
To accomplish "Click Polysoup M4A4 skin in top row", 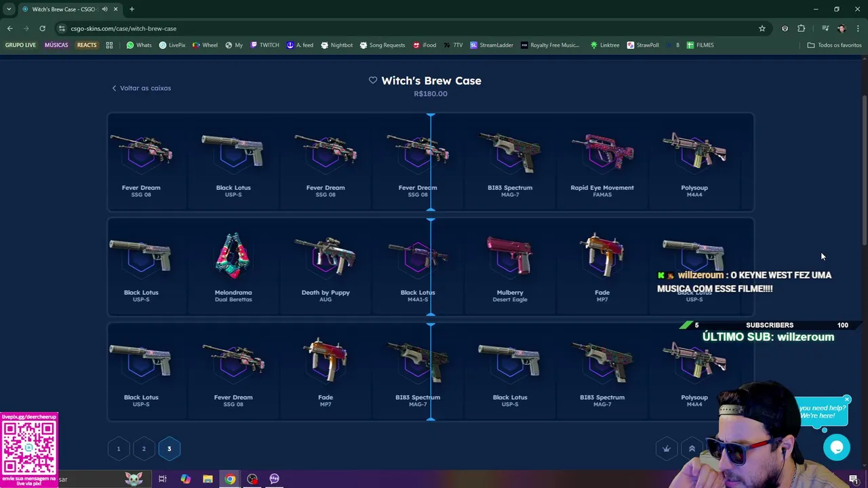I will pos(694,163).
